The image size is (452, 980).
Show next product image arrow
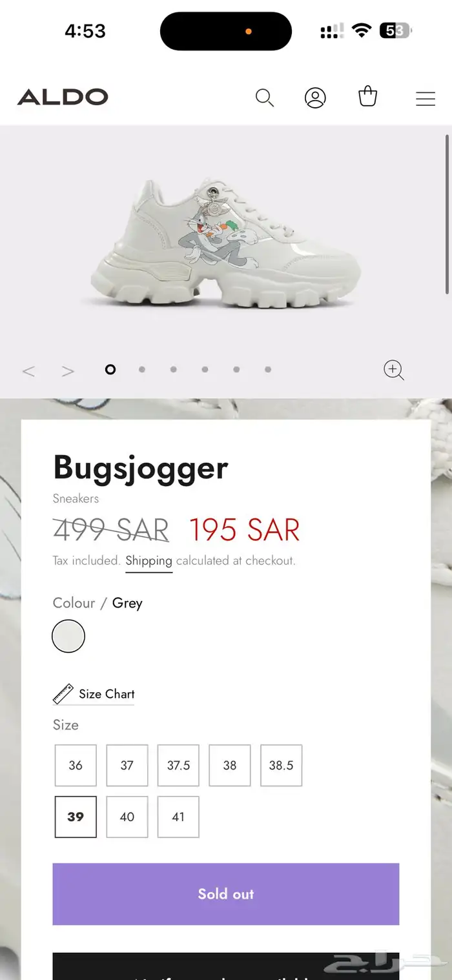point(68,371)
